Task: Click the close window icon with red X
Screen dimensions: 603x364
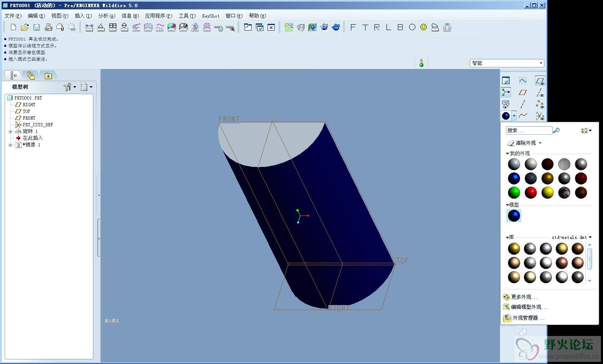Action: point(271,27)
